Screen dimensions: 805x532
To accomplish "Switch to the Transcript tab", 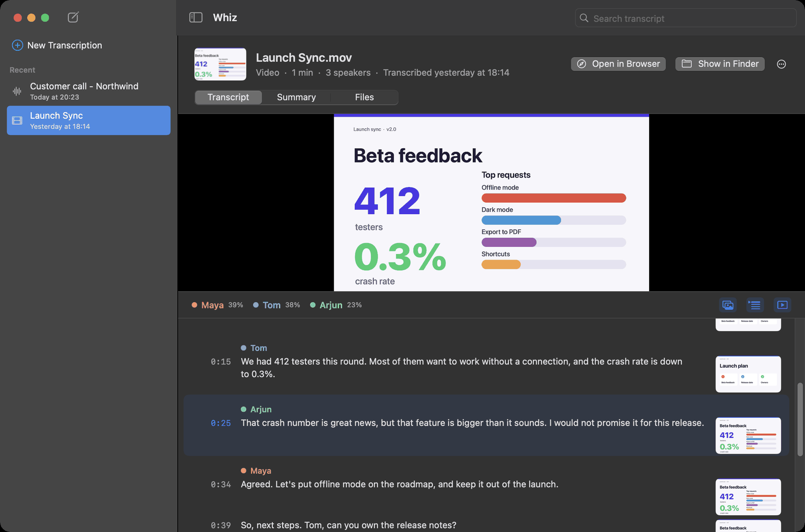I will click(x=228, y=97).
